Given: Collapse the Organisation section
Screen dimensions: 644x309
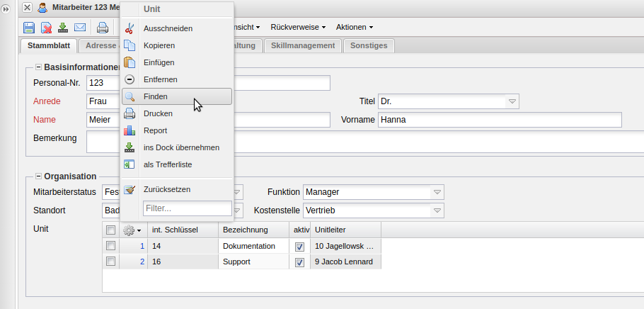Looking at the screenshot, I should point(38,176).
